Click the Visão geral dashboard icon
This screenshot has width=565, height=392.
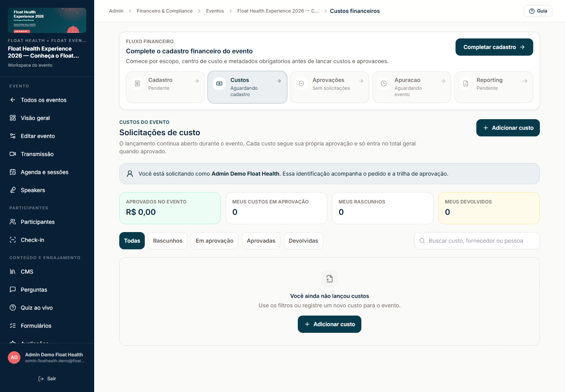coord(13,118)
